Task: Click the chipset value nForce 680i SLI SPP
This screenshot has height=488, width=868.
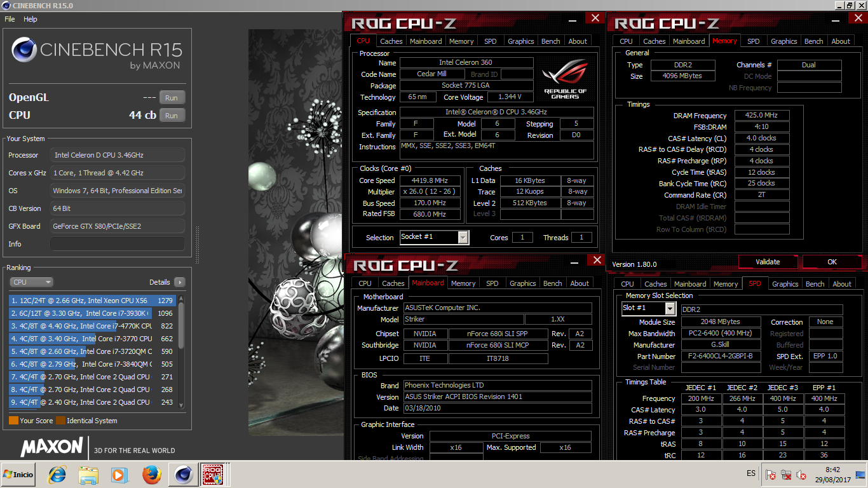Action: point(498,334)
